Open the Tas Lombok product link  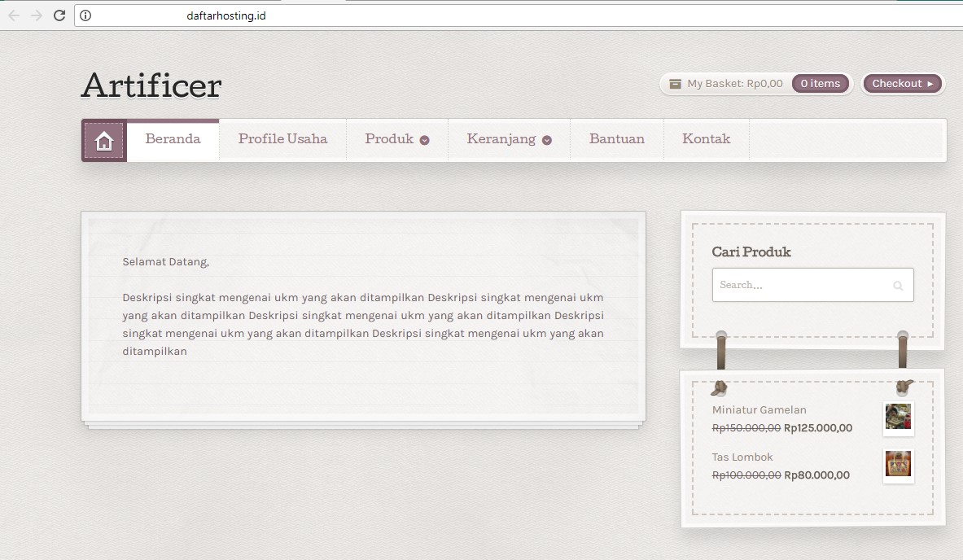(x=742, y=457)
